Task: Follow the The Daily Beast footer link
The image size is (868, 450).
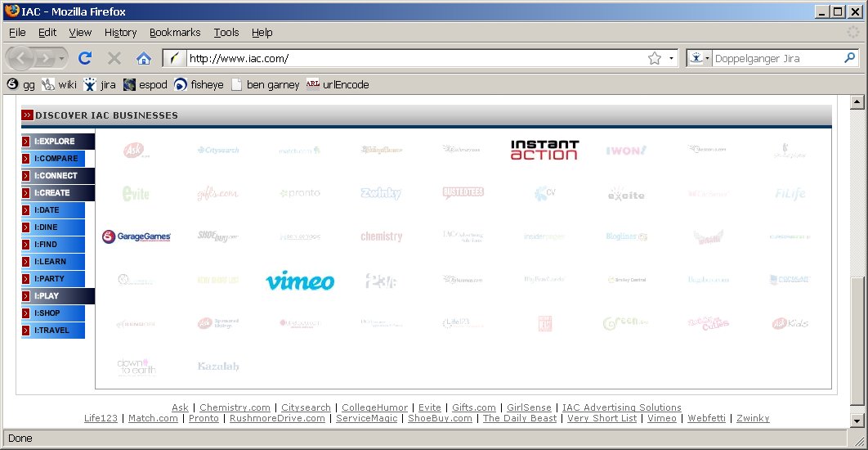Action: pyautogui.click(x=520, y=418)
